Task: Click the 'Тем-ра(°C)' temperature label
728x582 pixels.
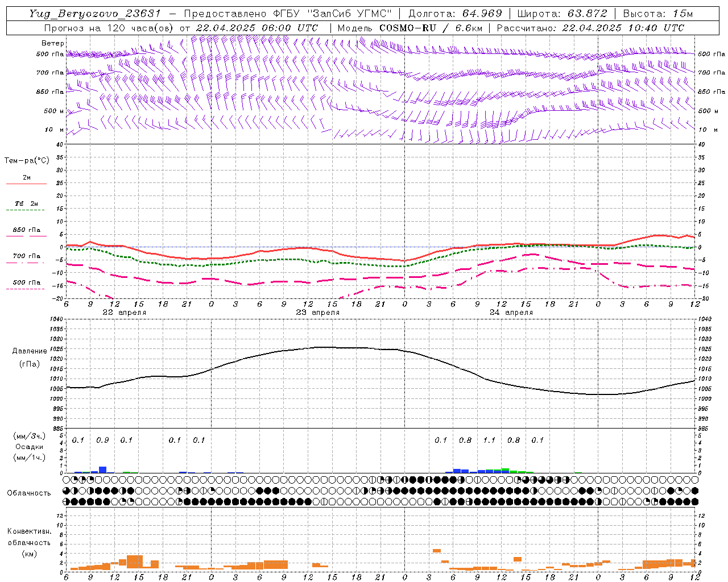Action: pyautogui.click(x=27, y=161)
